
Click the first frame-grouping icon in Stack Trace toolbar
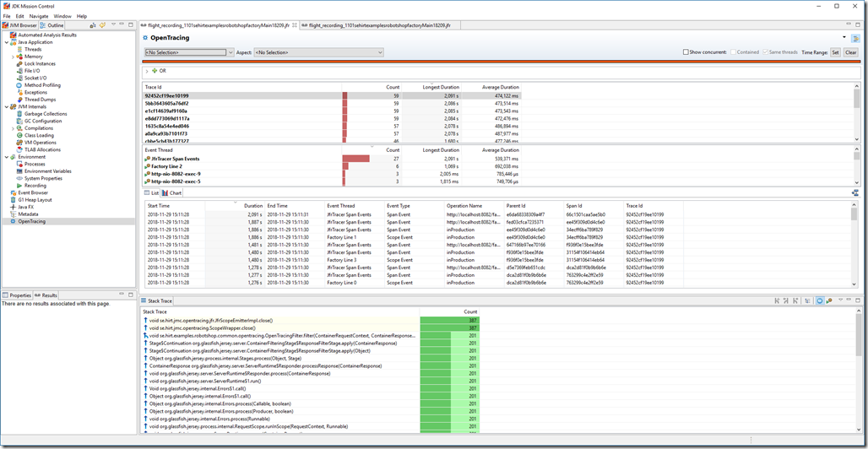point(777,300)
